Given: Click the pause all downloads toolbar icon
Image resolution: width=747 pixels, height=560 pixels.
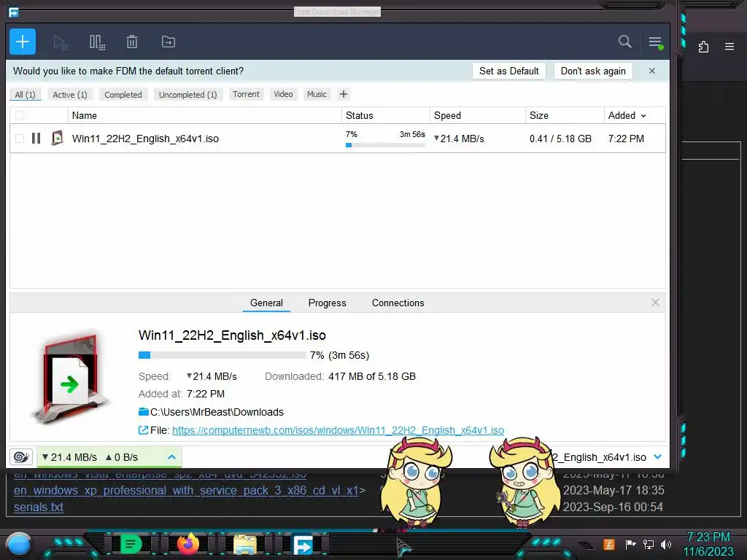Looking at the screenshot, I should pos(97,42).
